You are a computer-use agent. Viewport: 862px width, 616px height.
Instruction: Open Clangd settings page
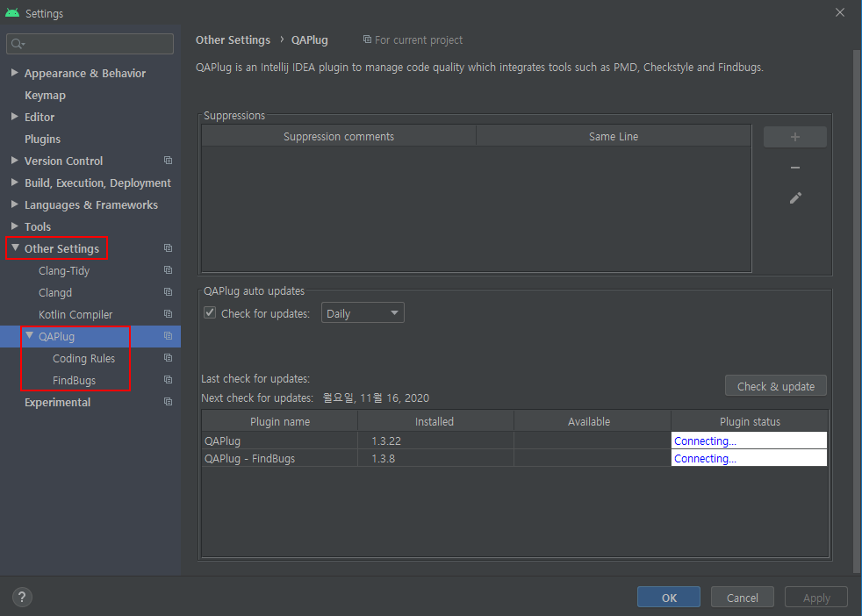pyautogui.click(x=55, y=293)
